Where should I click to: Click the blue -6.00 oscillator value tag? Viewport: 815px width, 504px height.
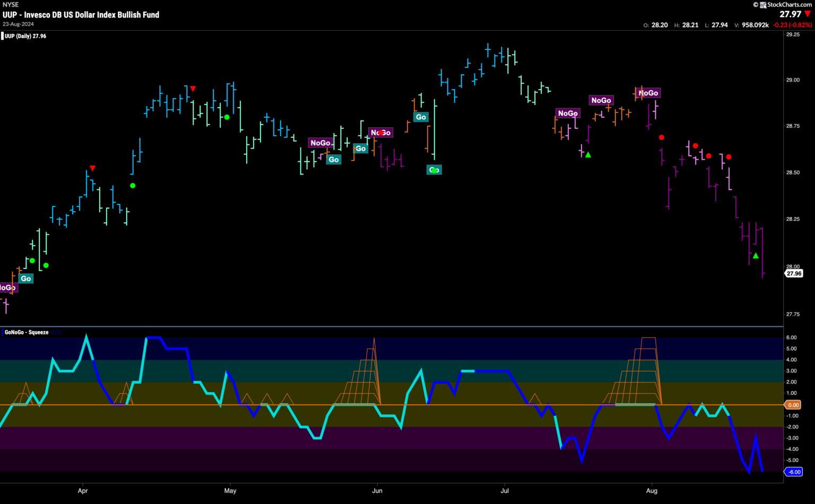click(x=793, y=472)
